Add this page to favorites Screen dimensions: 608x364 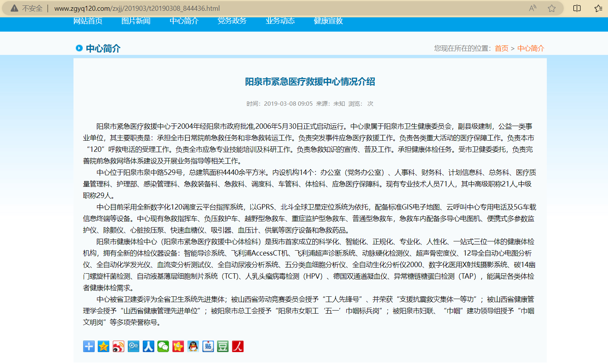[x=552, y=8]
